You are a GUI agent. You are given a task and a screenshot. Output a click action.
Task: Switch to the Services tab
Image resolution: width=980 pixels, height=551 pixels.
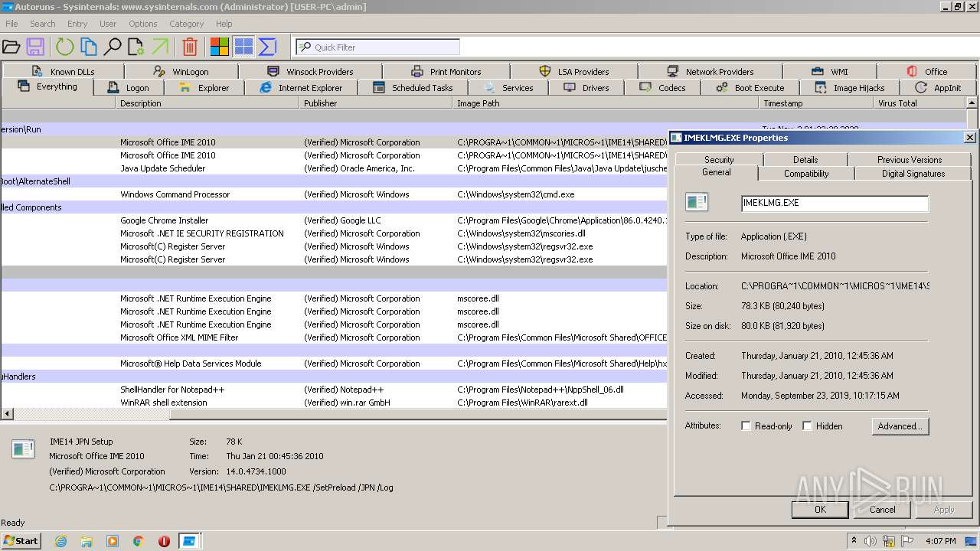point(508,88)
